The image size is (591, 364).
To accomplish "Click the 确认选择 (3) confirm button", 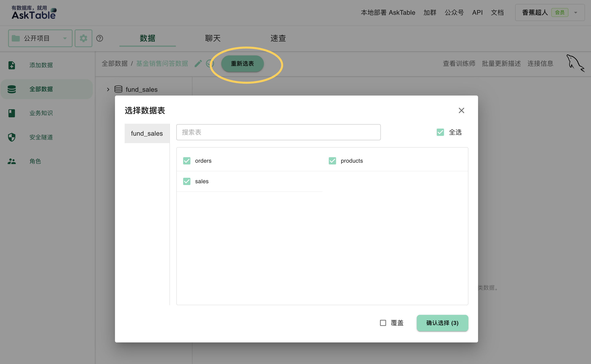I will 442,323.
